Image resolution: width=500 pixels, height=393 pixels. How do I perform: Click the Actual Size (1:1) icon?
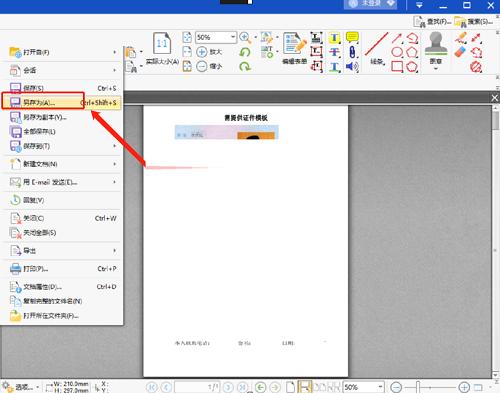162,43
